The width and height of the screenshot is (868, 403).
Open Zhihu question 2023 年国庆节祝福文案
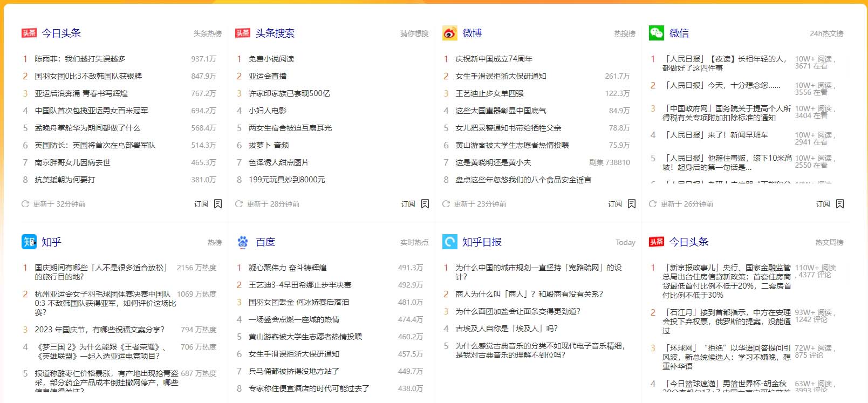tap(100, 330)
